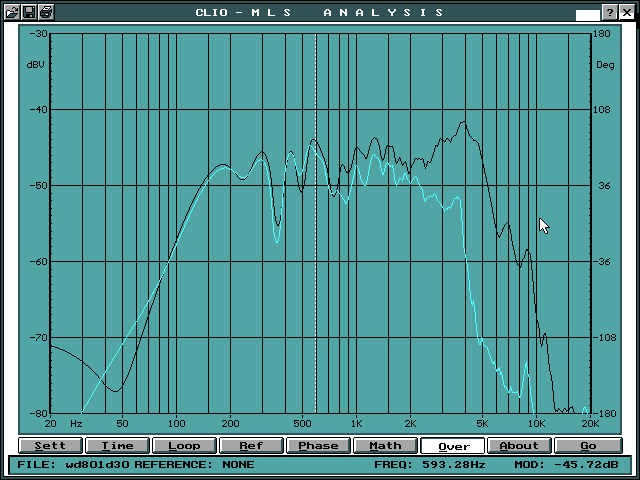
Task: Disable the highlighted Over overlay button
Action: [x=453, y=446]
